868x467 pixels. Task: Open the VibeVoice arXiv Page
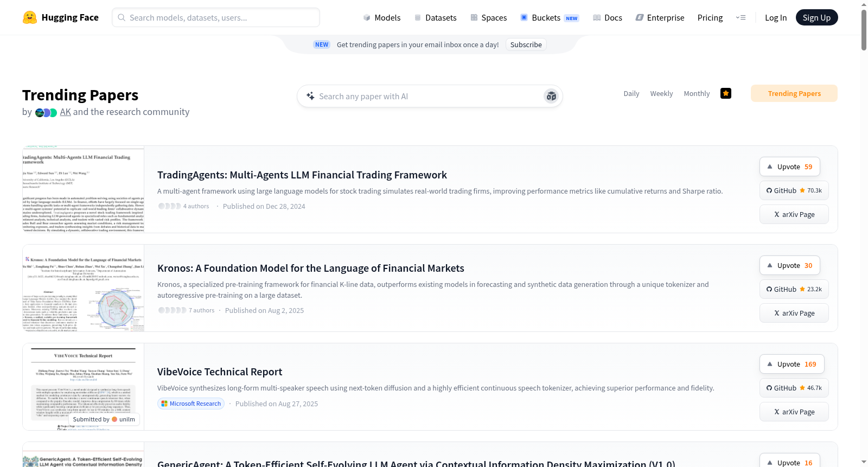point(794,412)
